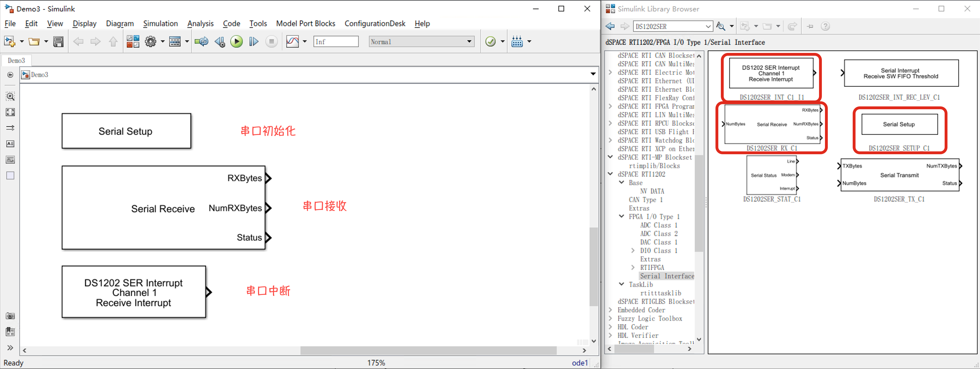Click the Step Forward icon
The height and width of the screenshot is (369, 980).
pyautogui.click(x=254, y=42)
